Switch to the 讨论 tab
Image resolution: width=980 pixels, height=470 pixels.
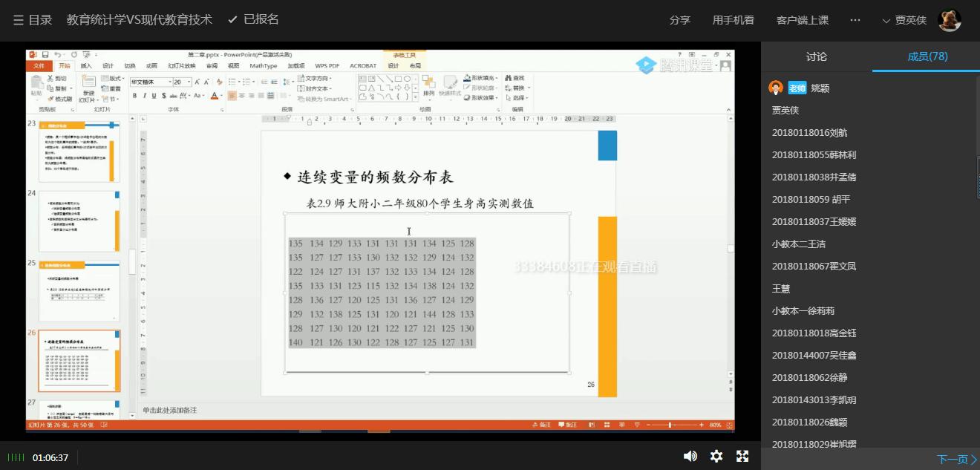[x=816, y=56]
